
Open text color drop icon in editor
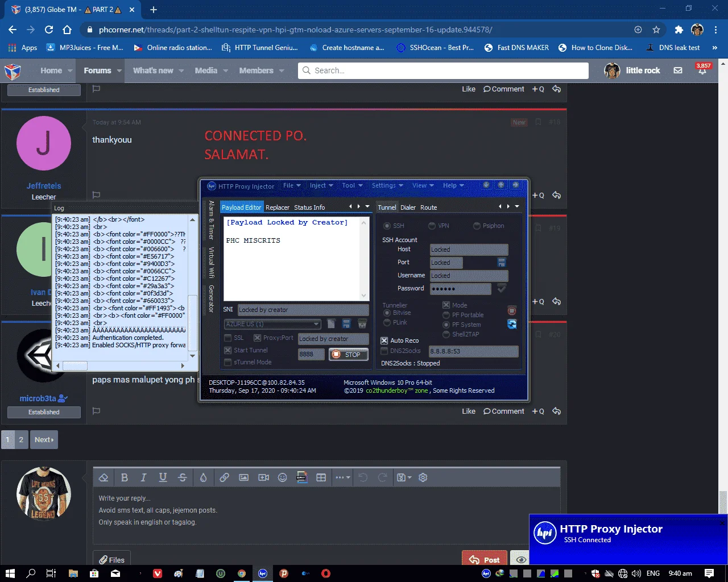pos(203,477)
